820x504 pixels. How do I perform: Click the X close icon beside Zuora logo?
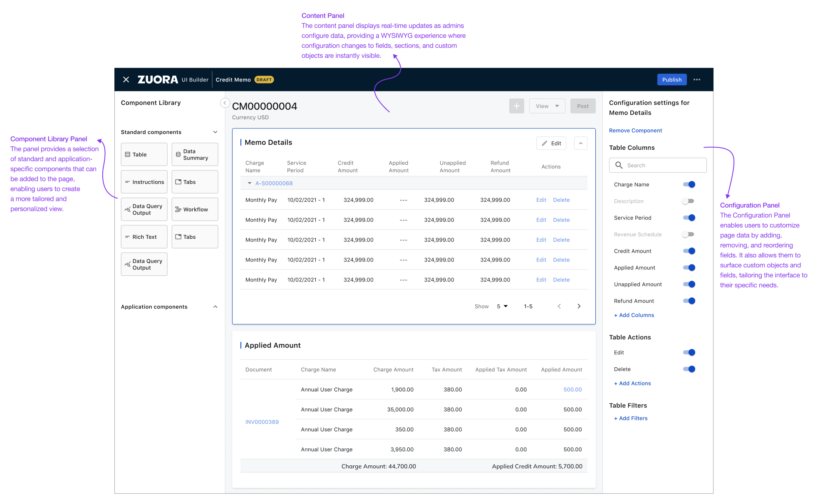point(126,79)
